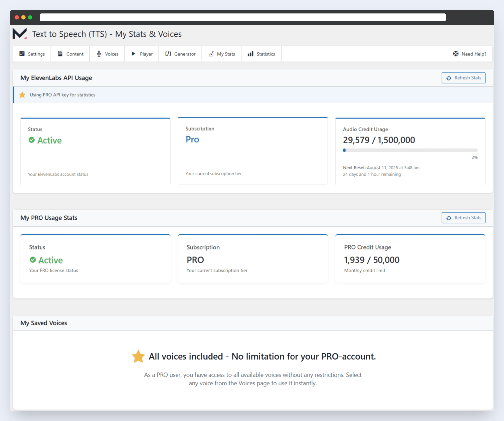Click the 'PRO Credit Usage' card label

pyautogui.click(x=368, y=247)
